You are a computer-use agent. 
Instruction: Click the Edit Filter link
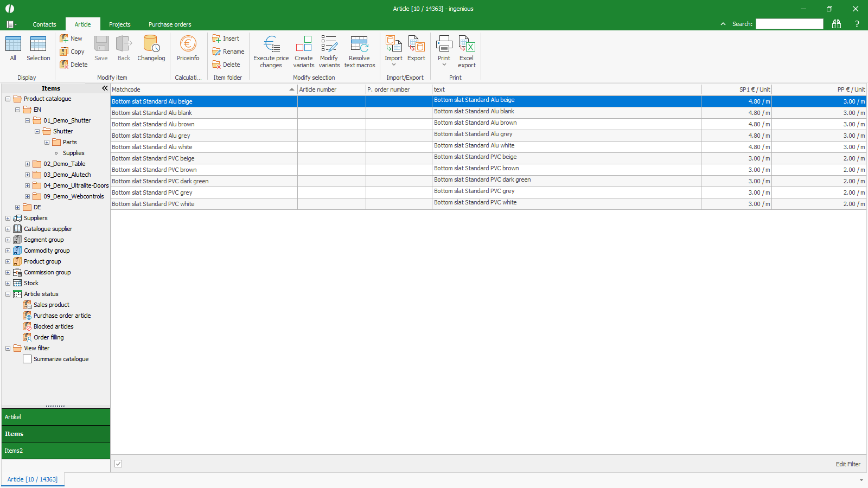[x=847, y=464]
